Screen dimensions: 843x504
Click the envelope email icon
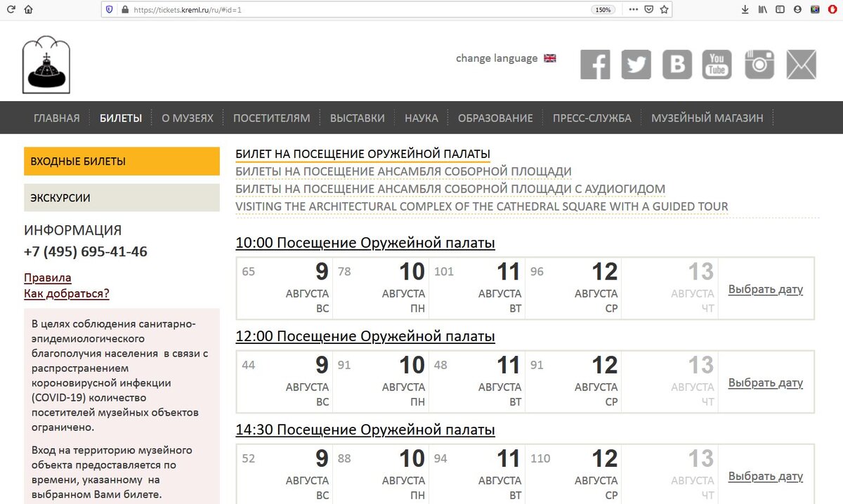[801, 65]
